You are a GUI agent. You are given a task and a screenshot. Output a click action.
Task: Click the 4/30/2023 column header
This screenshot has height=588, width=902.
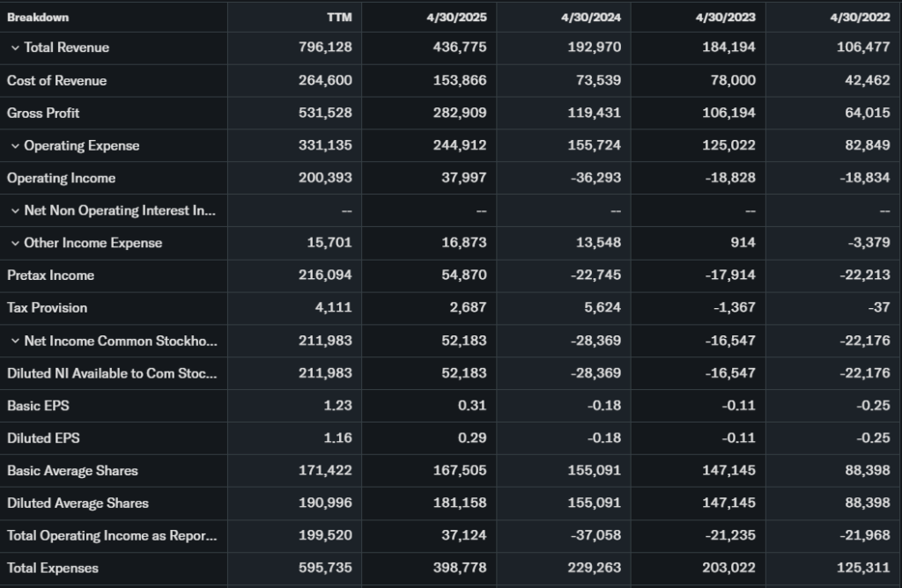coord(729,18)
